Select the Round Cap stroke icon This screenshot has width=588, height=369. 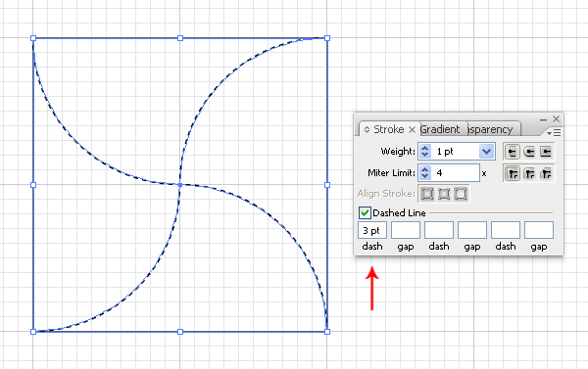click(x=529, y=152)
